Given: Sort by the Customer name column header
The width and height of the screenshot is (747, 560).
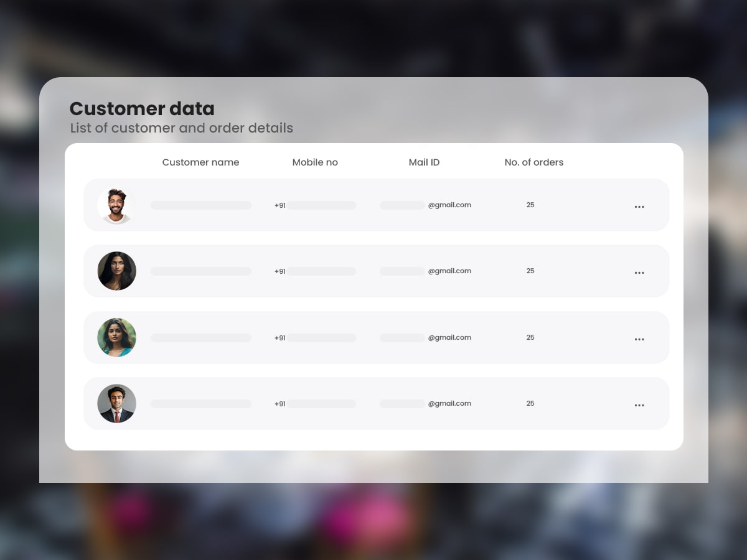Looking at the screenshot, I should click(200, 162).
